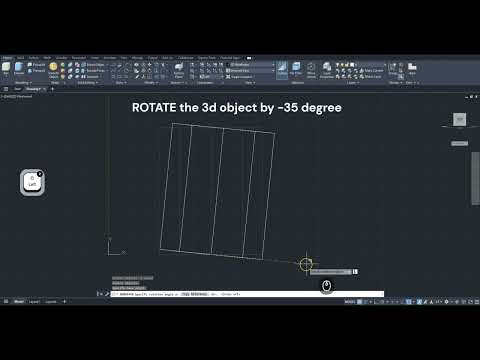480x360 pixels.
Task: Open the Home ribbon tab
Action: coord(7,58)
